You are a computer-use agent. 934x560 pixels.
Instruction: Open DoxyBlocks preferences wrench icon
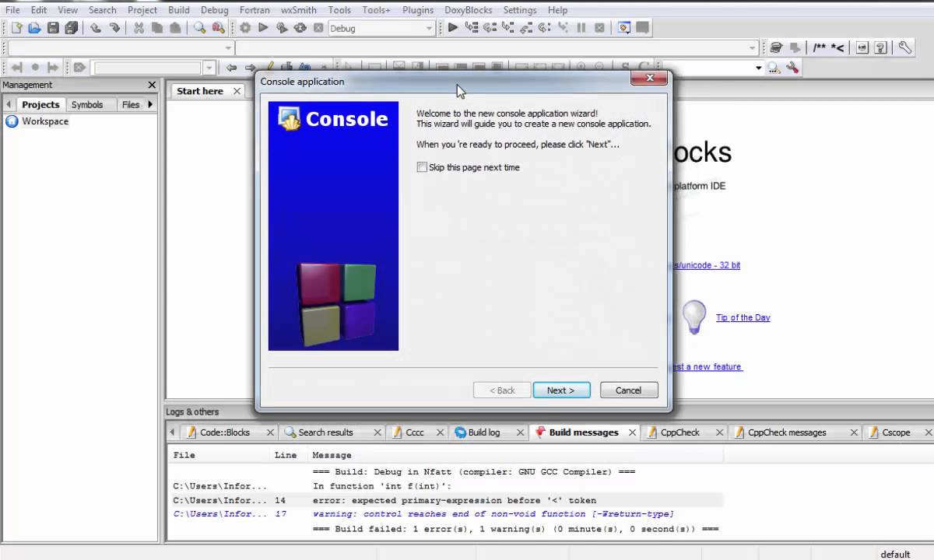[904, 47]
